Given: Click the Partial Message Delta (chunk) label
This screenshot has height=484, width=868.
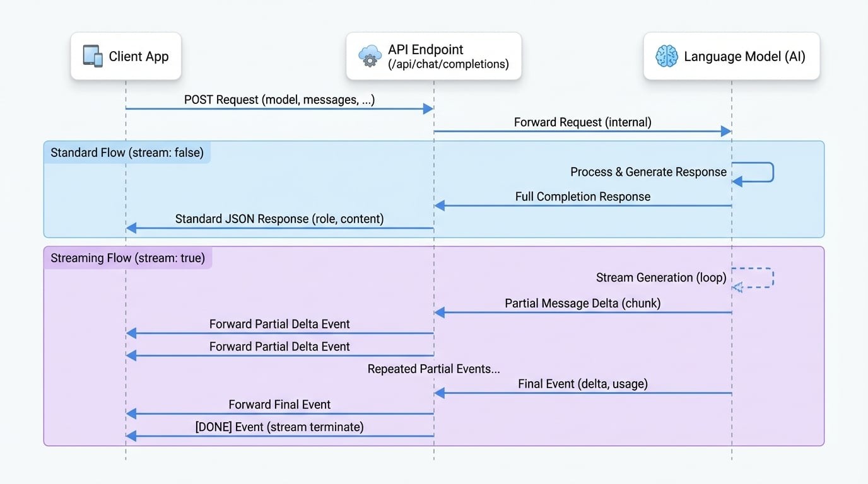Looking at the screenshot, I should coord(582,303).
